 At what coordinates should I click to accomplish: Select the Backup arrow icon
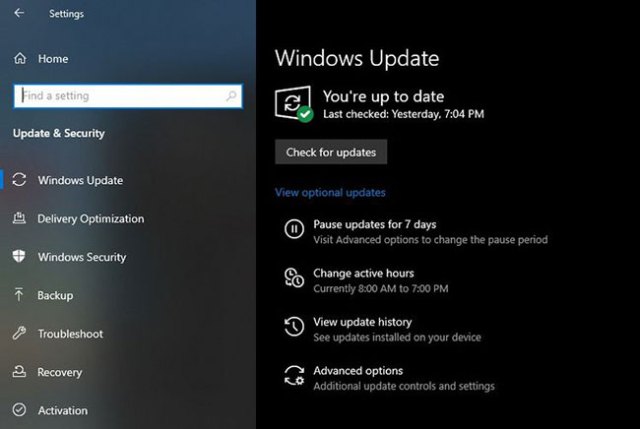(x=19, y=295)
